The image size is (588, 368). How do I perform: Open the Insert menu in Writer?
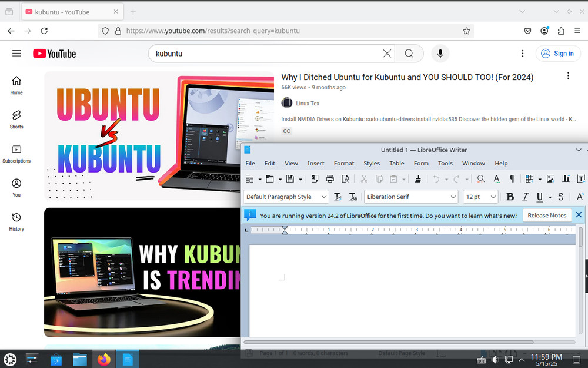click(x=316, y=163)
